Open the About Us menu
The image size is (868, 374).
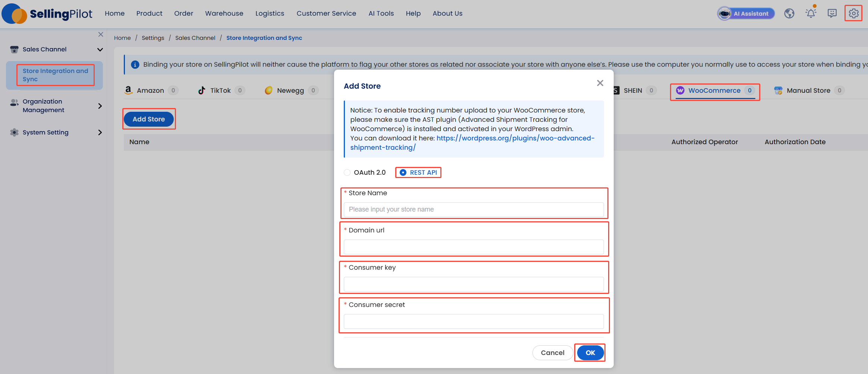click(447, 13)
